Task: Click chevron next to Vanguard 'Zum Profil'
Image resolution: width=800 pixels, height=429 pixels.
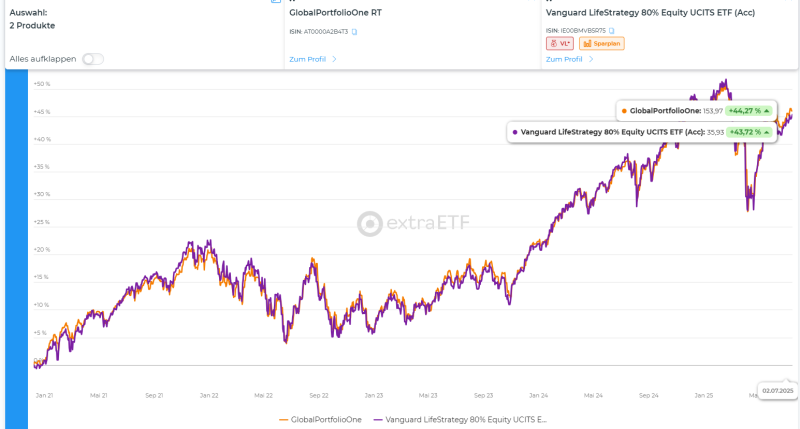Action: 591,59
